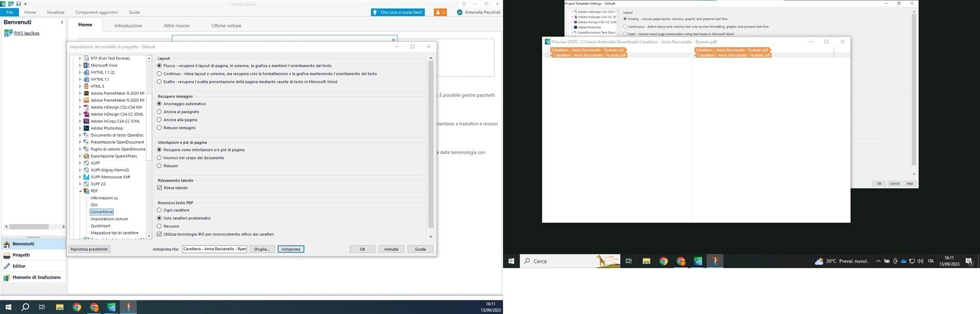
Task: Select the XLIFF 2.0 file type icon
Action: (x=86, y=184)
